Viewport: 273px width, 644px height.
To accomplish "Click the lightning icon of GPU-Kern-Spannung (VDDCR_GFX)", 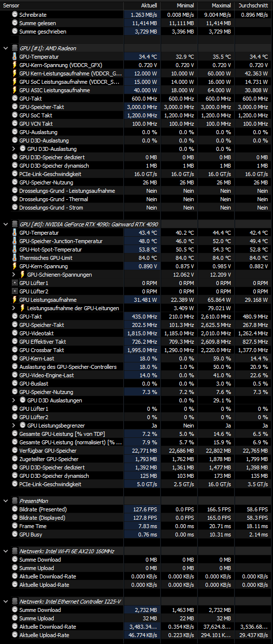I will [x=14, y=65].
